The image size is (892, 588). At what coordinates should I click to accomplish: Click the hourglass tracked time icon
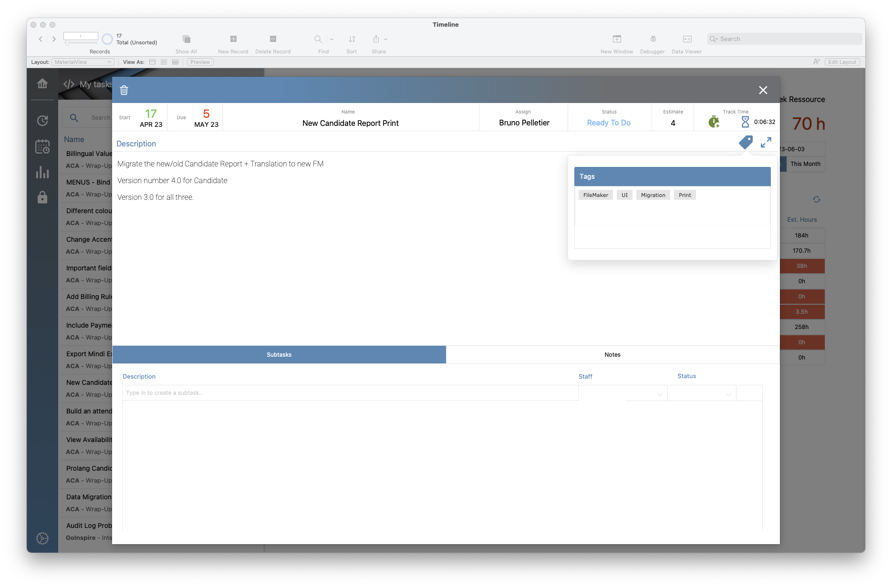tap(746, 122)
